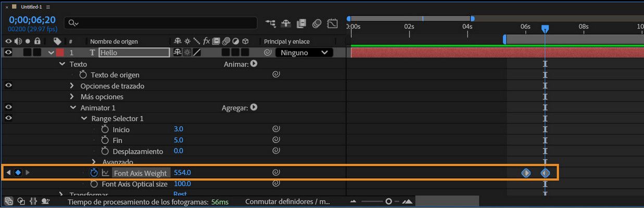Open the graph editor icon
Screen dimensions: 644x208
click(333, 23)
